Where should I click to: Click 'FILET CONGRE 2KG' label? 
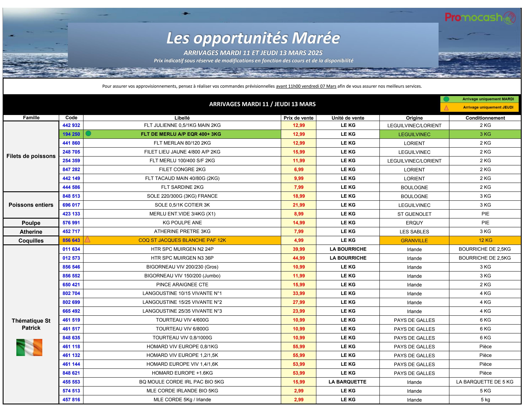click(182, 169)
